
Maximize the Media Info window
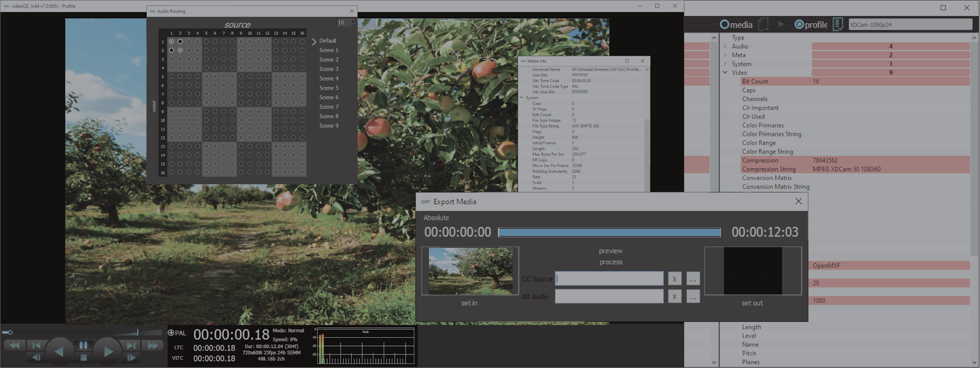627,61
